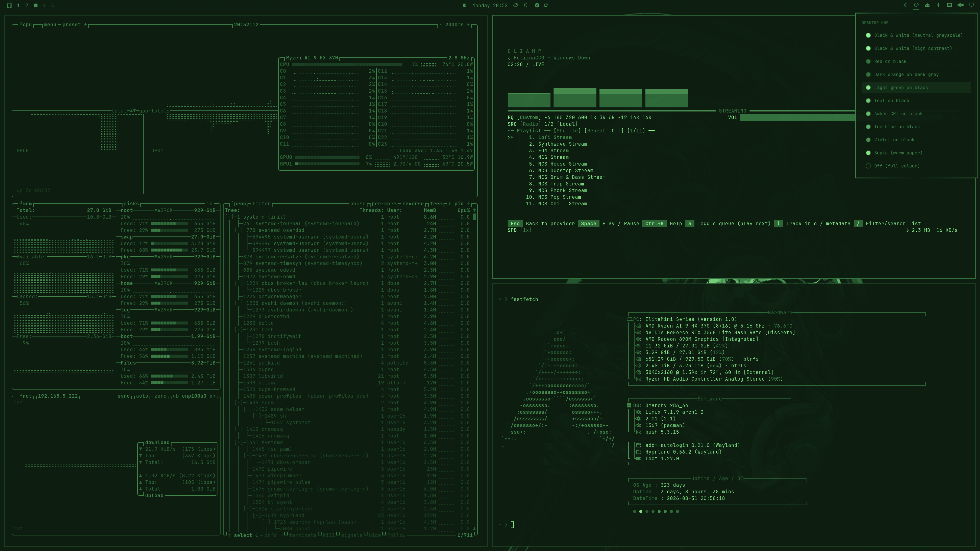Toggle per-core in btop proc header
This screenshot has width=980, height=551.
(x=384, y=204)
